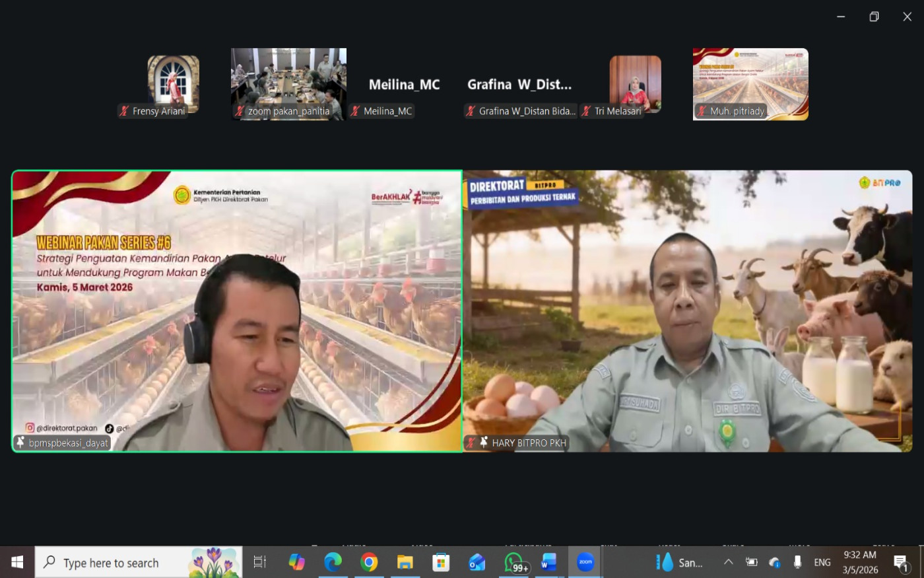This screenshot has width=924, height=578.
Task: Open File Explorer from the taskbar
Action: click(405, 562)
